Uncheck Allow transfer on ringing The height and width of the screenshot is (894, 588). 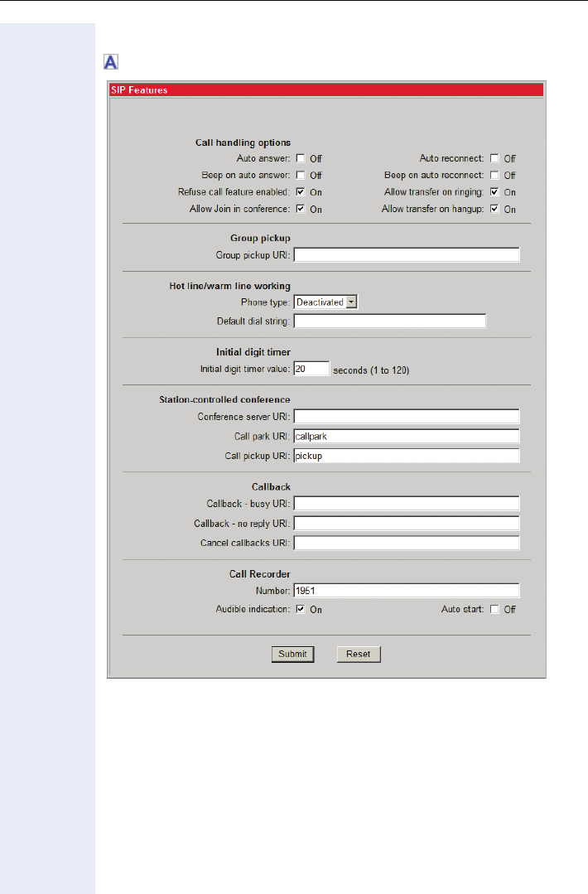click(x=494, y=192)
